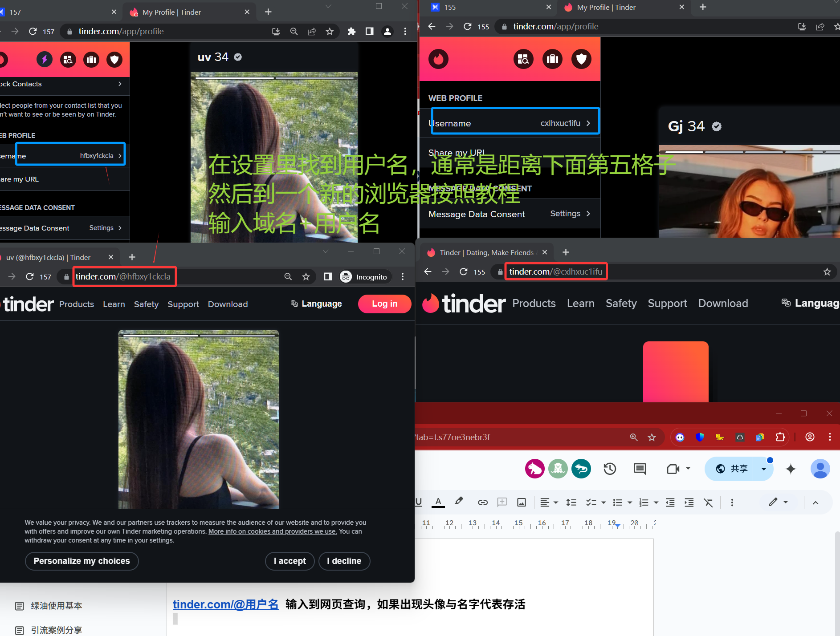Insert a link using the Docs toolbar

482,502
